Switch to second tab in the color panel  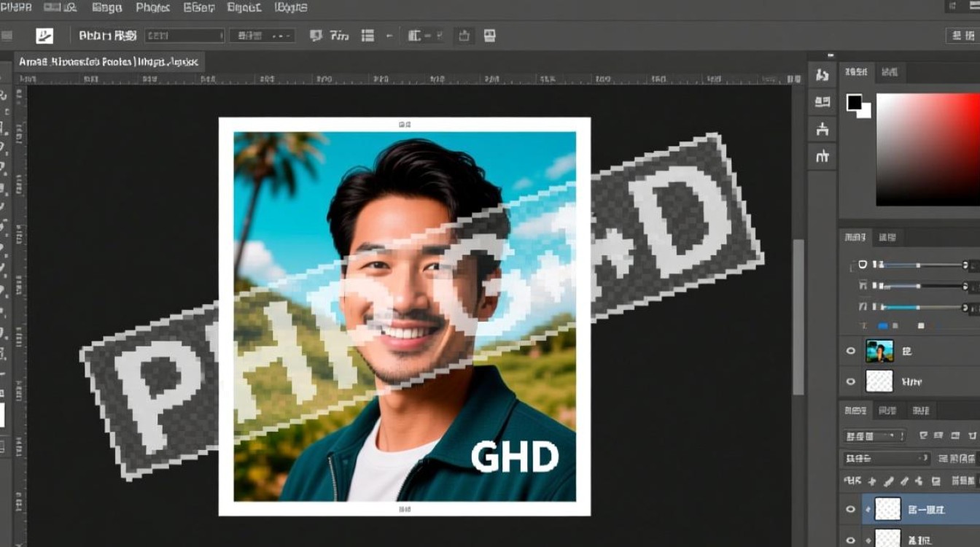[x=890, y=71]
